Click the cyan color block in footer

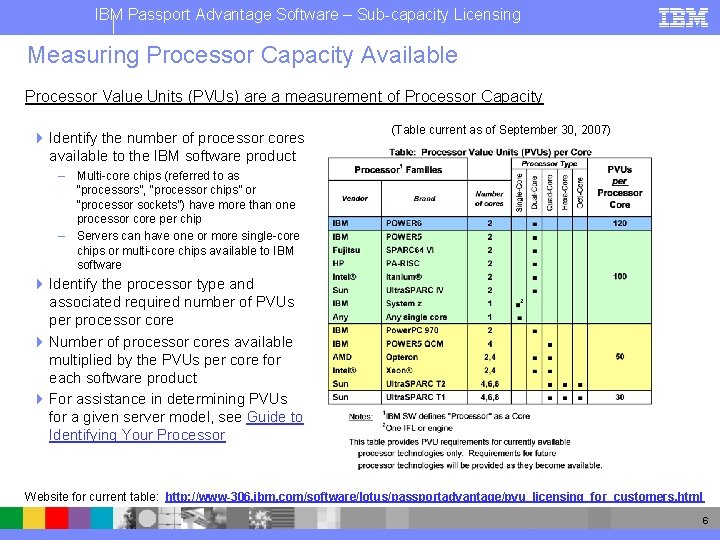[101, 518]
